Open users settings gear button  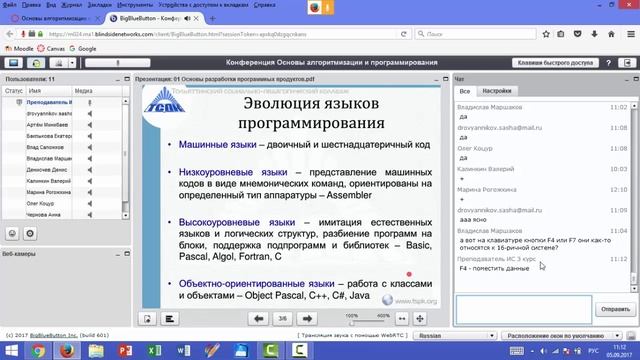coord(30,233)
